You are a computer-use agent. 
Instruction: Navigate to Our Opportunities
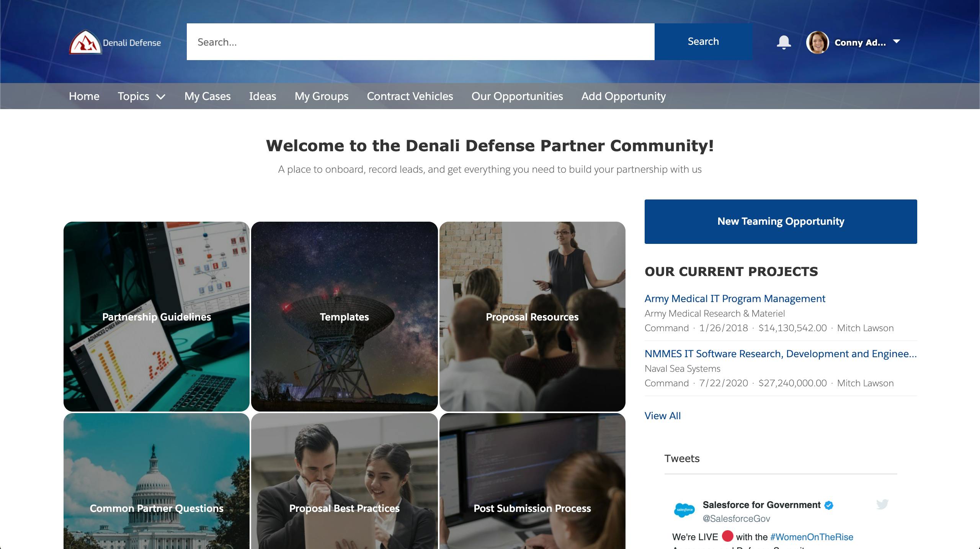tap(517, 96)
